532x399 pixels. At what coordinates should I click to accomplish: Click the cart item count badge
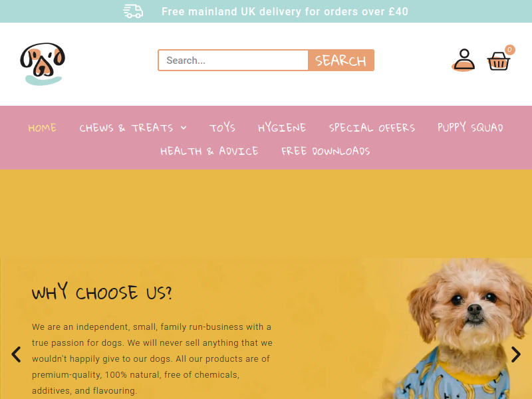[x=509, y=50]
